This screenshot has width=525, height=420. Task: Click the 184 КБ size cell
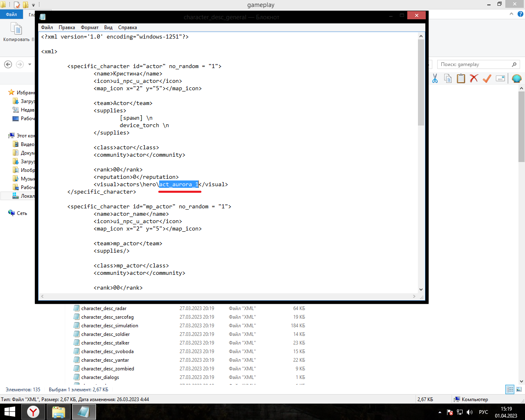tap(298, 326)
